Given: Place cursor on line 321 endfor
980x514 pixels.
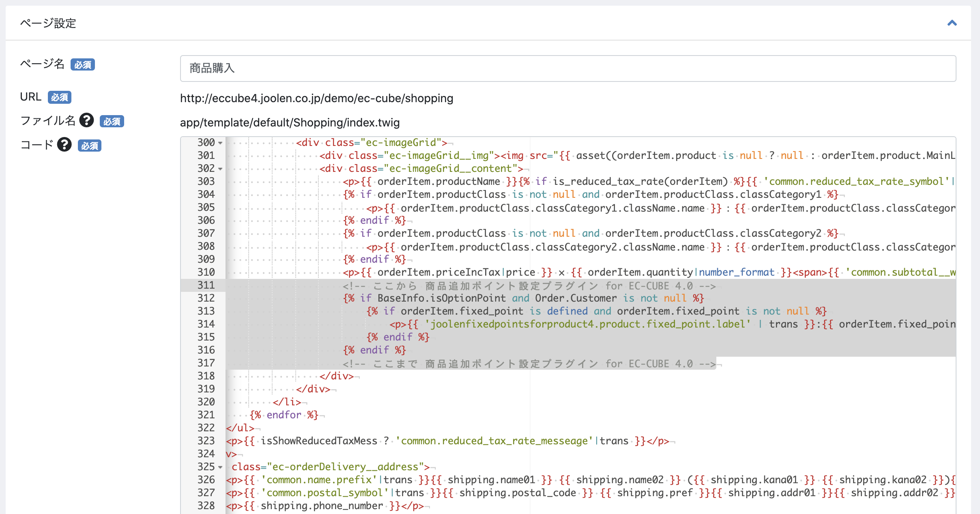Looking at the screenshot, I should coord(284,415).
